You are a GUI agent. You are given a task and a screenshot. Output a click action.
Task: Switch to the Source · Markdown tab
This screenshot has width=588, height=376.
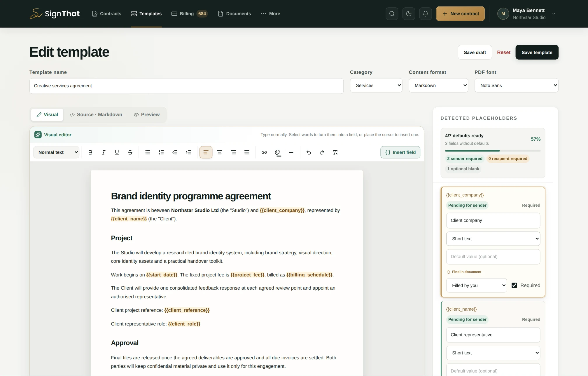pos(96,115)
